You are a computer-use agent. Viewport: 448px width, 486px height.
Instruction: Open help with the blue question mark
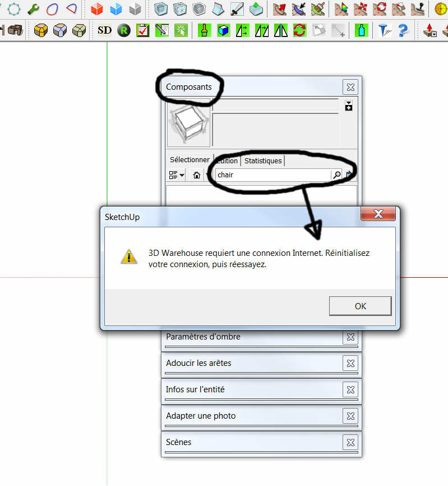[x=403, y=30]
